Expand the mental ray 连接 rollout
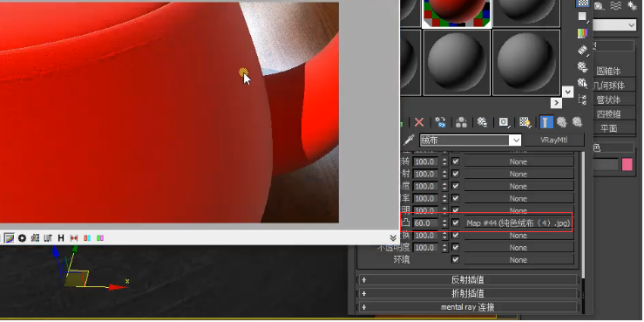This screenshot has width=644, height=322. pyautogui.click(x=468, y=307)
